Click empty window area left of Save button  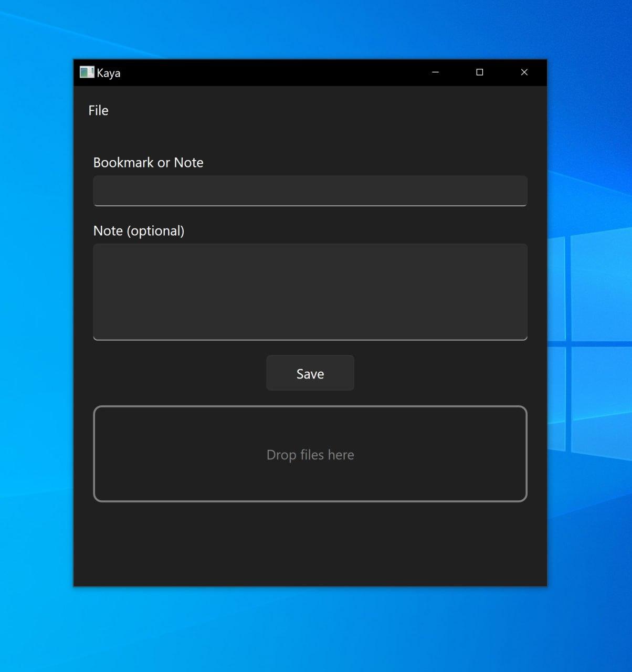178,373
